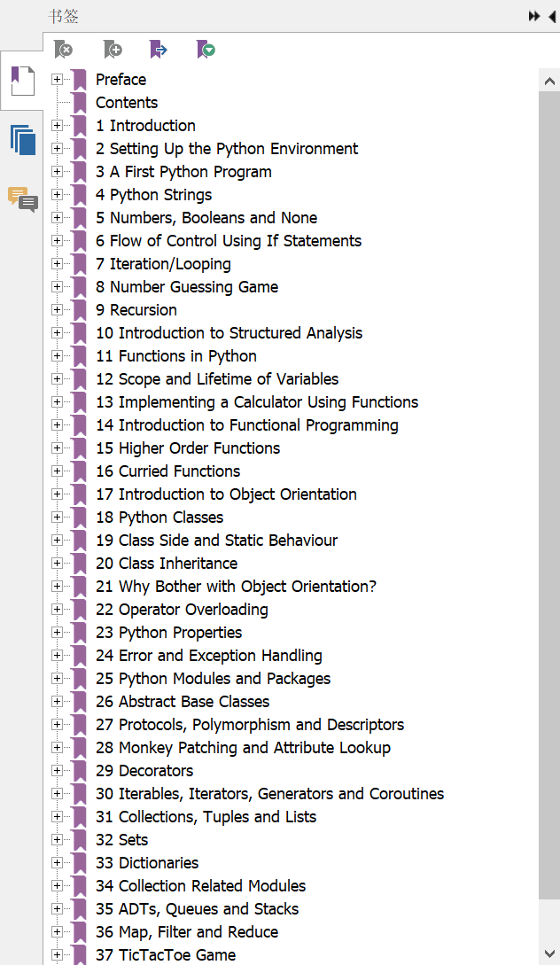This screenshot has height=965, width=560.
Task: Expand 6 Flow of Control Using If Statements
Action: tap(58, 241)
